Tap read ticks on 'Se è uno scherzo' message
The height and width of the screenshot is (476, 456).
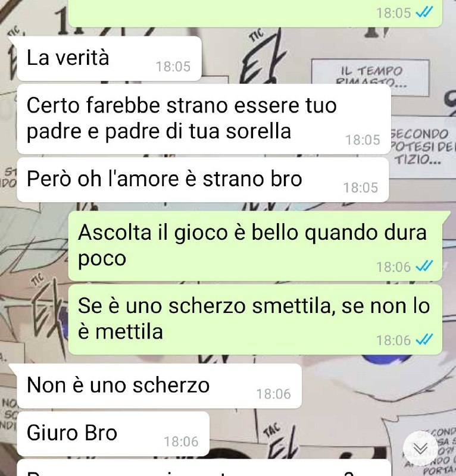pyautogui.click(x=424, y=339)
